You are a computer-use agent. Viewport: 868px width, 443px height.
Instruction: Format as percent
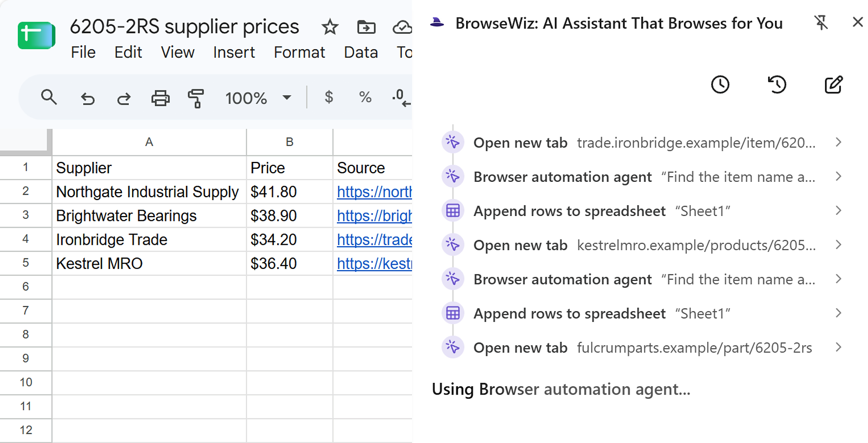tap(365, 97)
